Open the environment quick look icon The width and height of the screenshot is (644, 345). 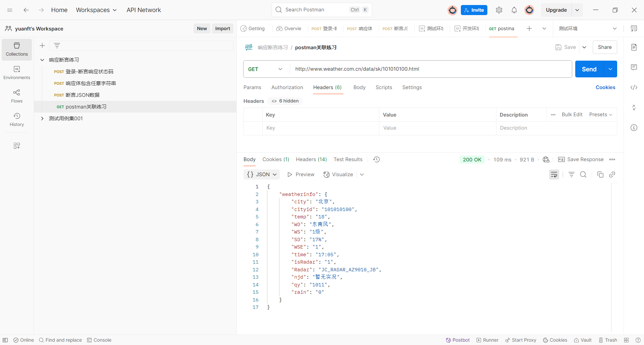tap(634, 28)
